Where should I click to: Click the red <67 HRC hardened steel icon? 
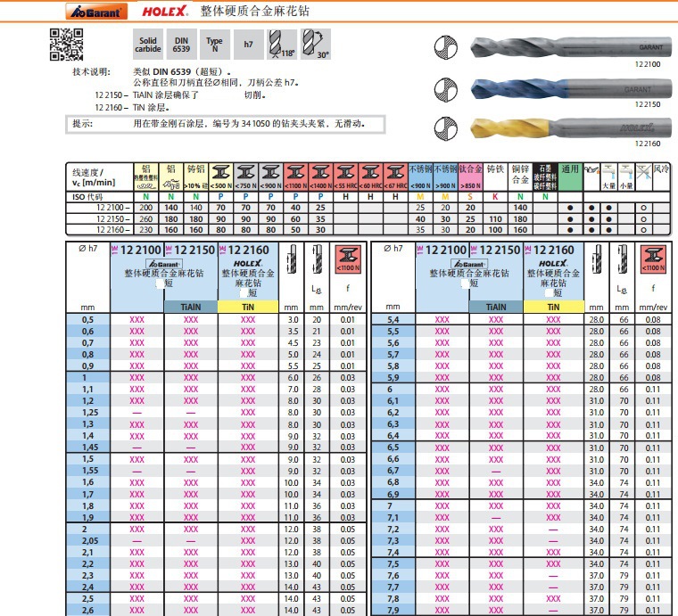(x=395, y=177)
